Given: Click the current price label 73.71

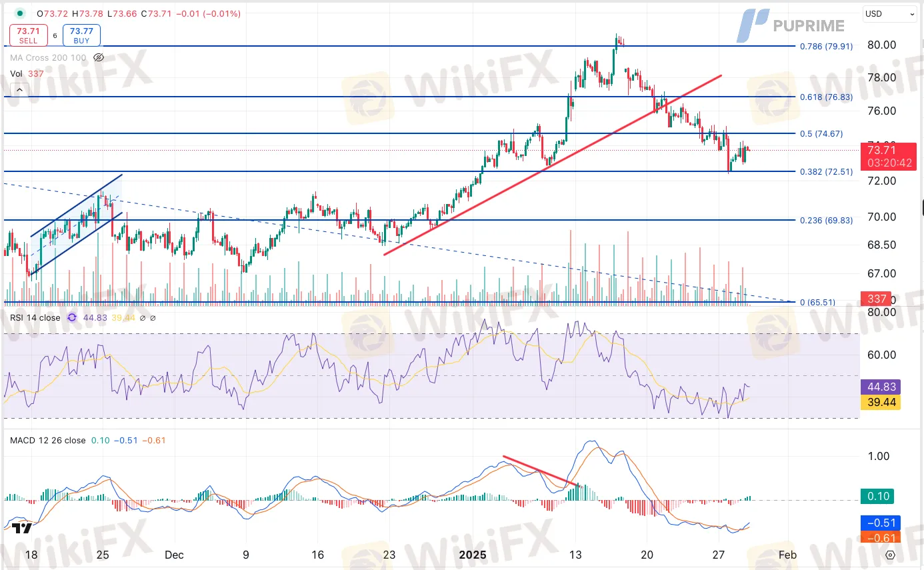Looking at the screenshot, I should (x=880, y=150).
